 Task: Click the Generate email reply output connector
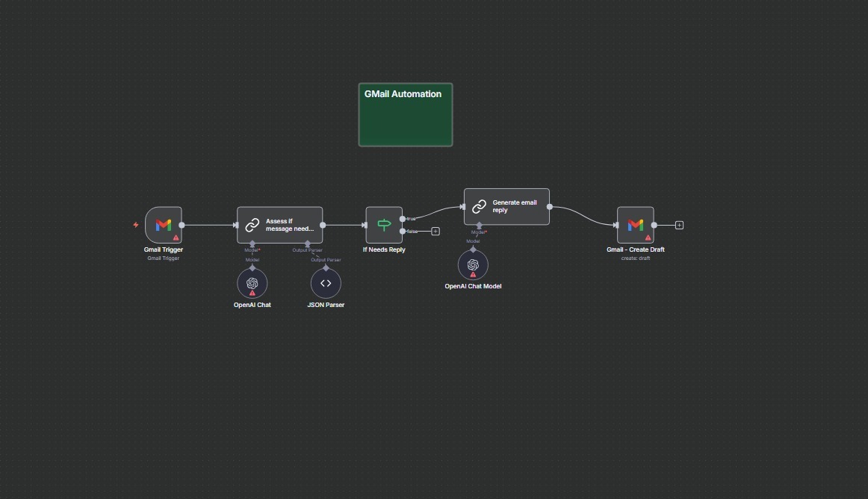(x=550, y=207)
